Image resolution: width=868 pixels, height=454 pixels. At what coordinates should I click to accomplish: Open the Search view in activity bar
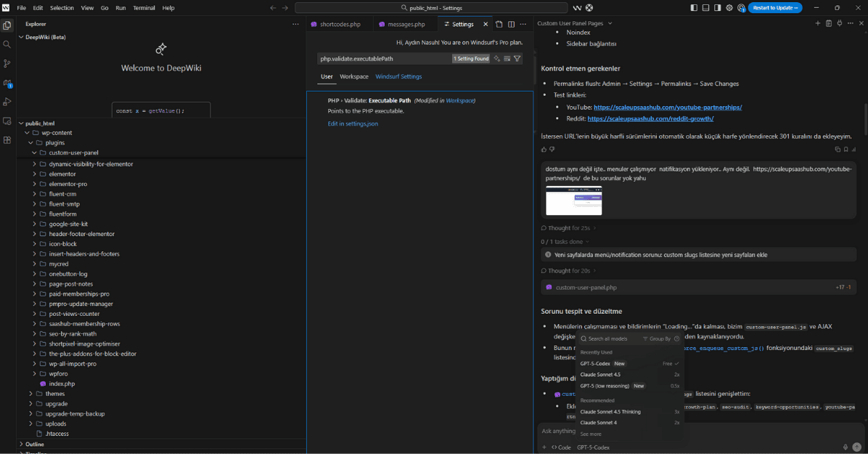point(7,44)
